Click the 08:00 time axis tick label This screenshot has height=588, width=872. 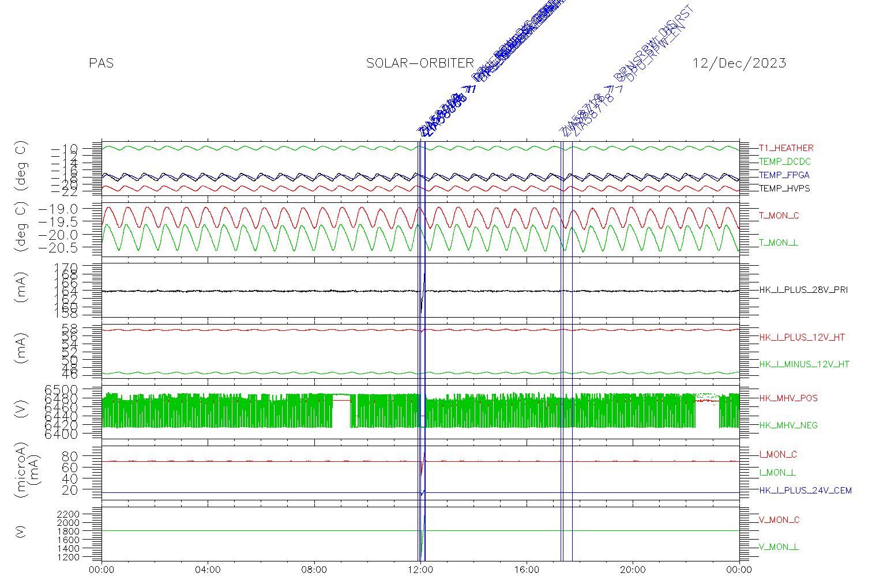314,570
